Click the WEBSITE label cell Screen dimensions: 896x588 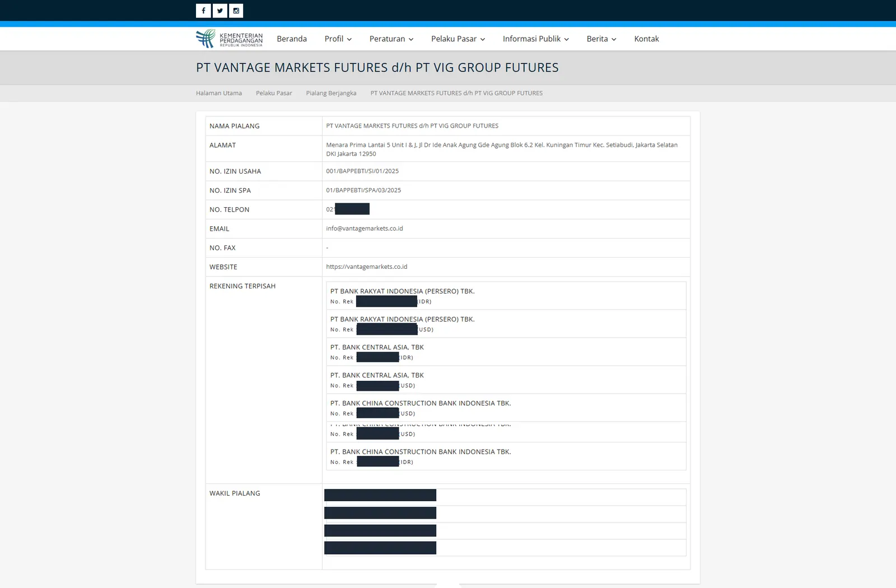264,267
